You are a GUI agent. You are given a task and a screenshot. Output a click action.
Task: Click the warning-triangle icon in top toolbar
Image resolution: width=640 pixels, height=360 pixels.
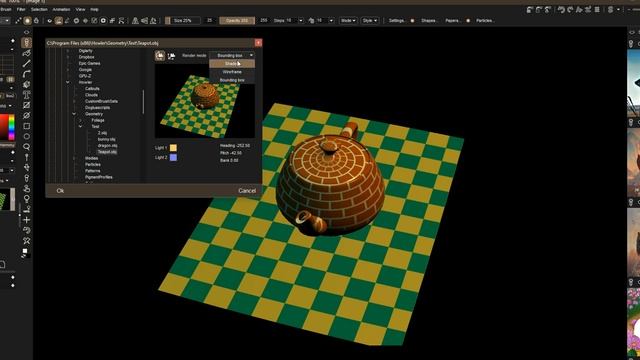point(135,20)
